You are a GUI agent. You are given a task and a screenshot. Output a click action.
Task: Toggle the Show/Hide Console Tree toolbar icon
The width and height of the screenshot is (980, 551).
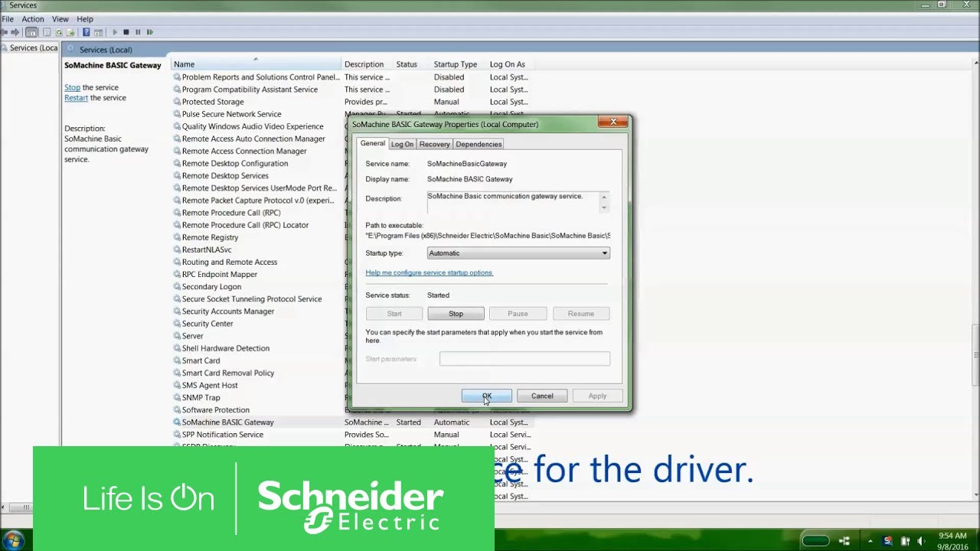coord(31,32)
